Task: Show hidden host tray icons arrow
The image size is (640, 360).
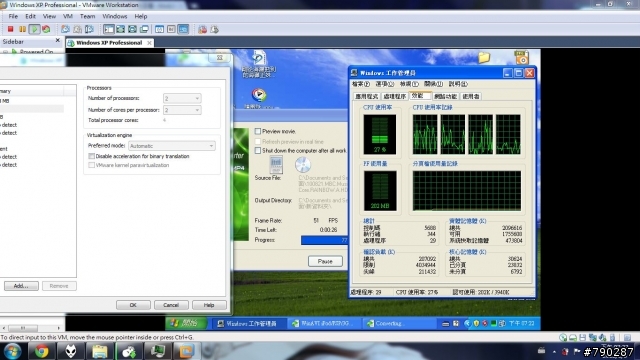Action: click(554, 351)
